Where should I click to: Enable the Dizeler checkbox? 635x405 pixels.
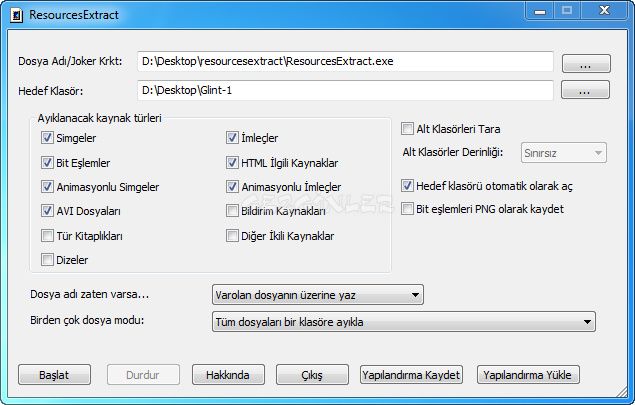pyautogui.click(x=47, y=260)
